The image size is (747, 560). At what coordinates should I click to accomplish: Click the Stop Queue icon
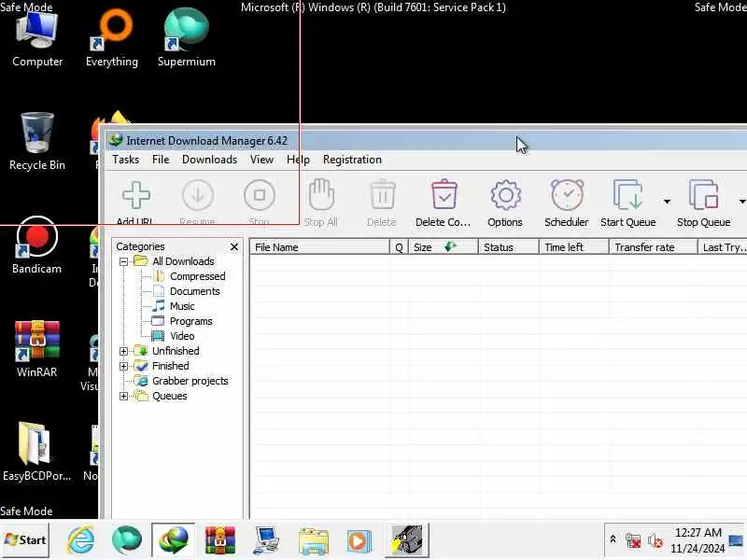pyautogui.click(x=703, y=195)
